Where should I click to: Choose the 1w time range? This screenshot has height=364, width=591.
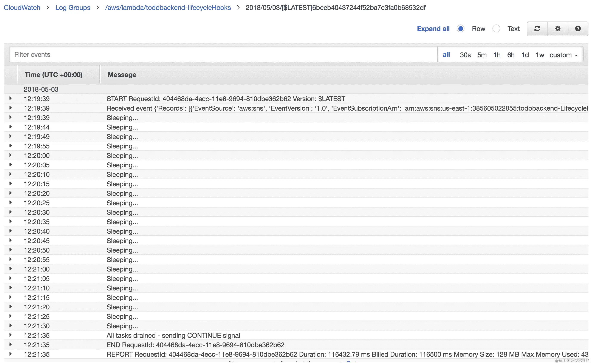[540, 55]
